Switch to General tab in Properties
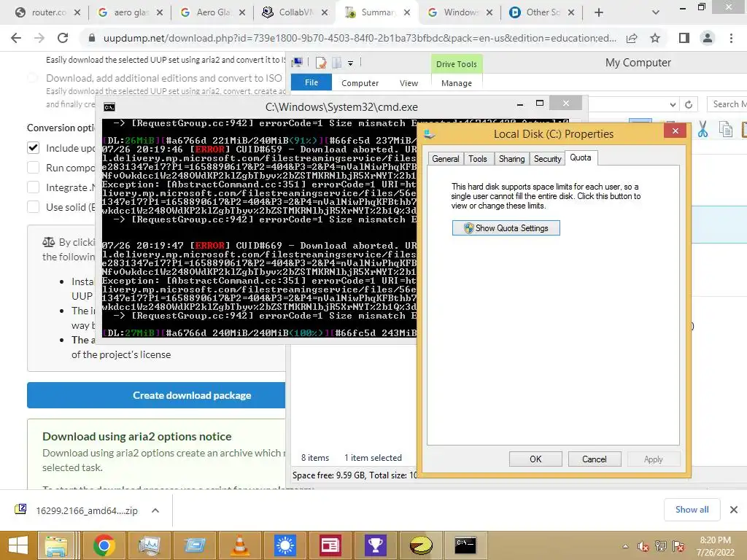This screenshot has height=560, width=747. coord(446,158)
